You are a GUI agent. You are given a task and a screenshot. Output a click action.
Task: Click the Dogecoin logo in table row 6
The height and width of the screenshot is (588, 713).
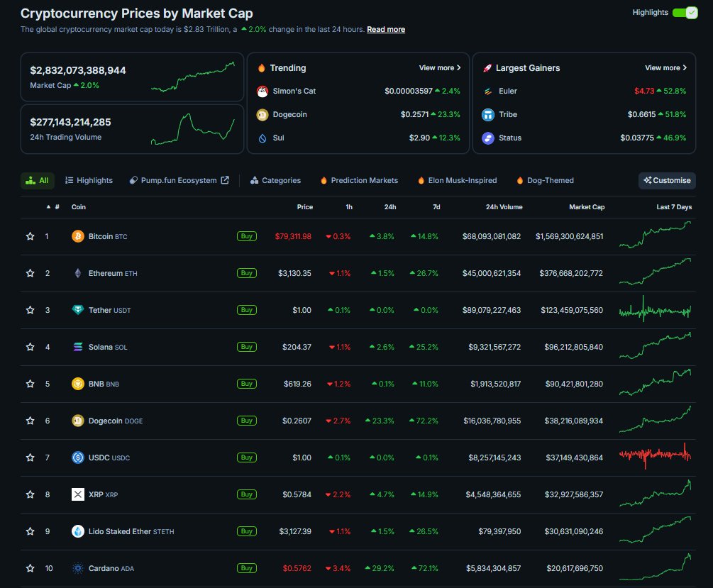(x=78, y=421)
